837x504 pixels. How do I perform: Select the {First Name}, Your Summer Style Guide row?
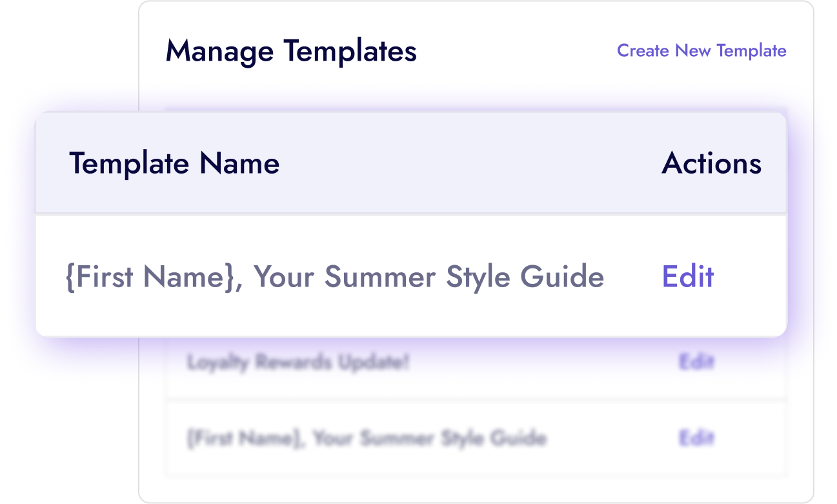[x=334, y=276]
